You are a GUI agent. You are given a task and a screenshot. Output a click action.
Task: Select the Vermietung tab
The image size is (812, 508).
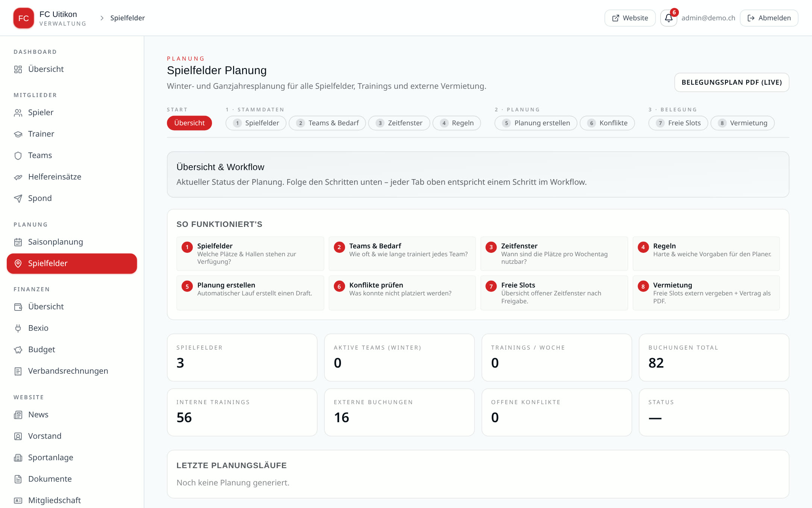742,123
